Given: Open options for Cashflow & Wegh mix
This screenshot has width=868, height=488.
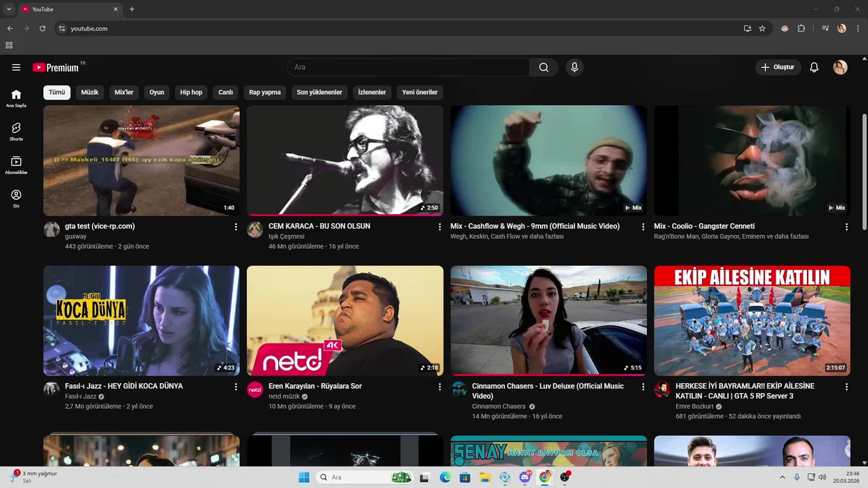Looking at the screenshot, I should pos(643,227).
